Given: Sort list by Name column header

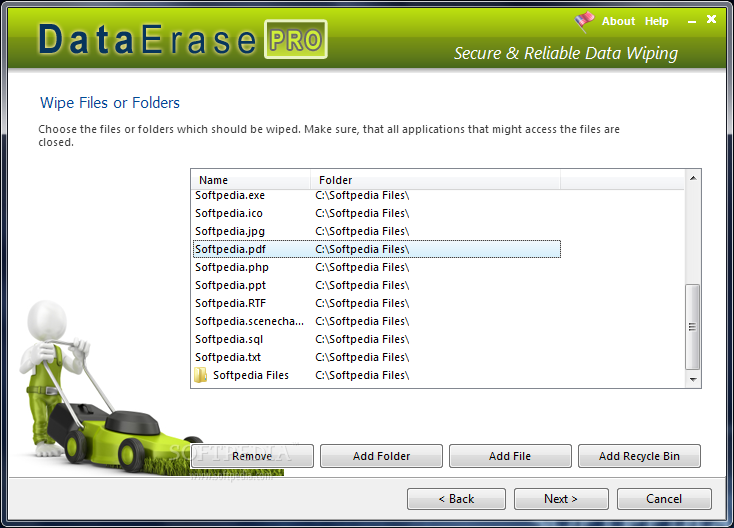Looking at the screenshot, I should 251,180.
